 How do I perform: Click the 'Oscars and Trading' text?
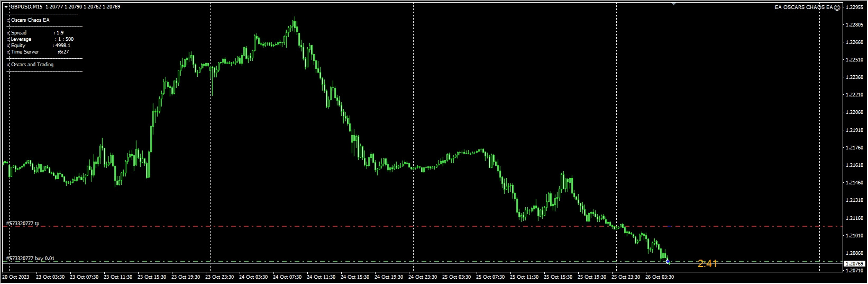click(32, 65)
